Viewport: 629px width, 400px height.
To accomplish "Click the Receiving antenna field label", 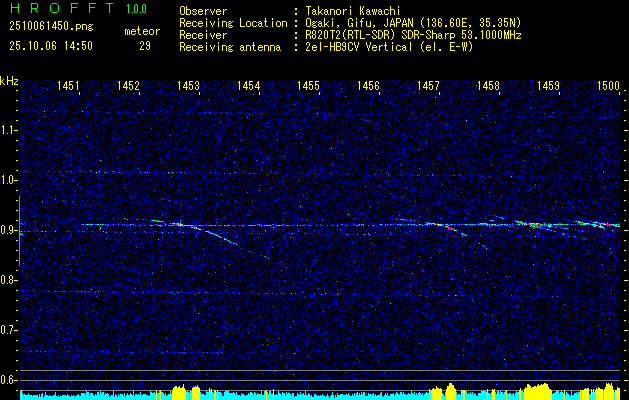I will [230, 47].
